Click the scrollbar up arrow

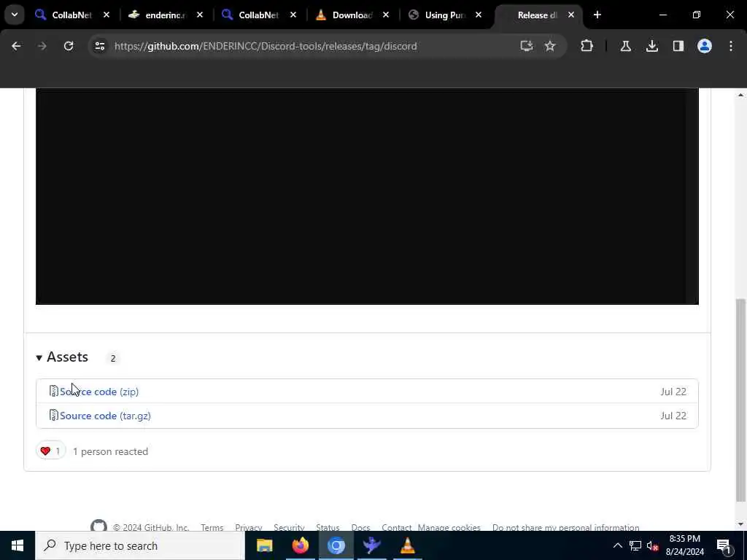tap(740, 95)
